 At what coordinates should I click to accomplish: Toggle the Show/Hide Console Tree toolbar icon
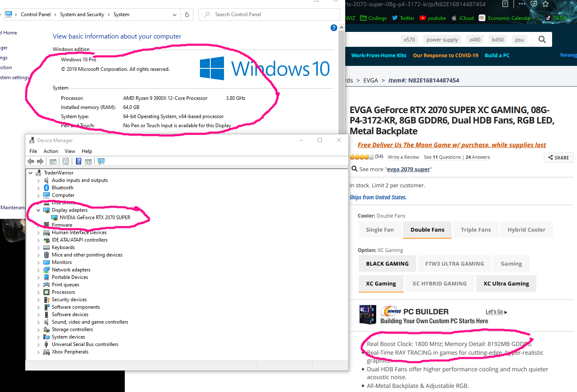(x=53, y=161)
